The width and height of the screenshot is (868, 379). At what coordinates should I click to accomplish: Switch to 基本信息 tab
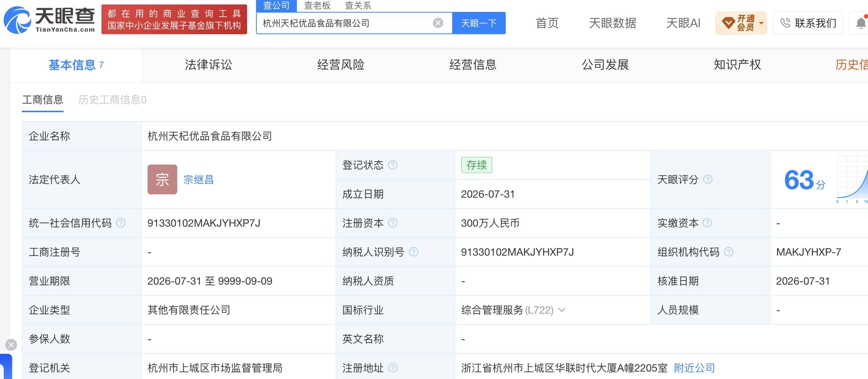click(x=76, y=65)
